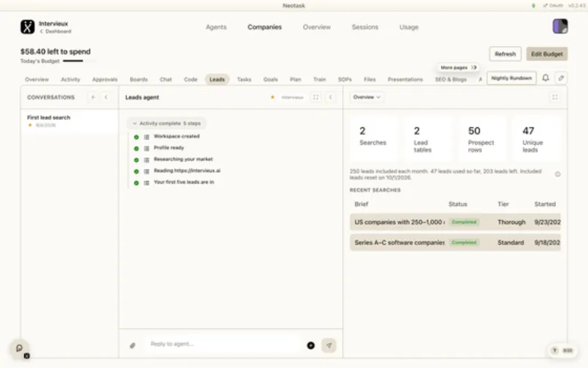Switch to the SEO & Blogs tab
The height and width of the screenshot is (368, 588).
click(451, 79)
